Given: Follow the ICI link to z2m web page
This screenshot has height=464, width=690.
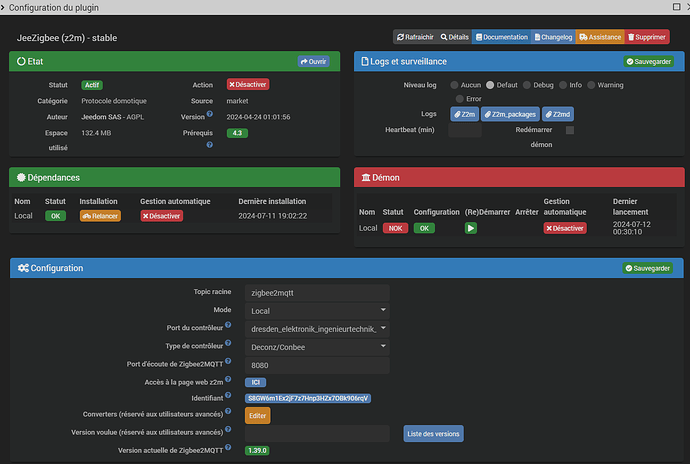Looking at the screenshot, I should (x=255, y=382).
